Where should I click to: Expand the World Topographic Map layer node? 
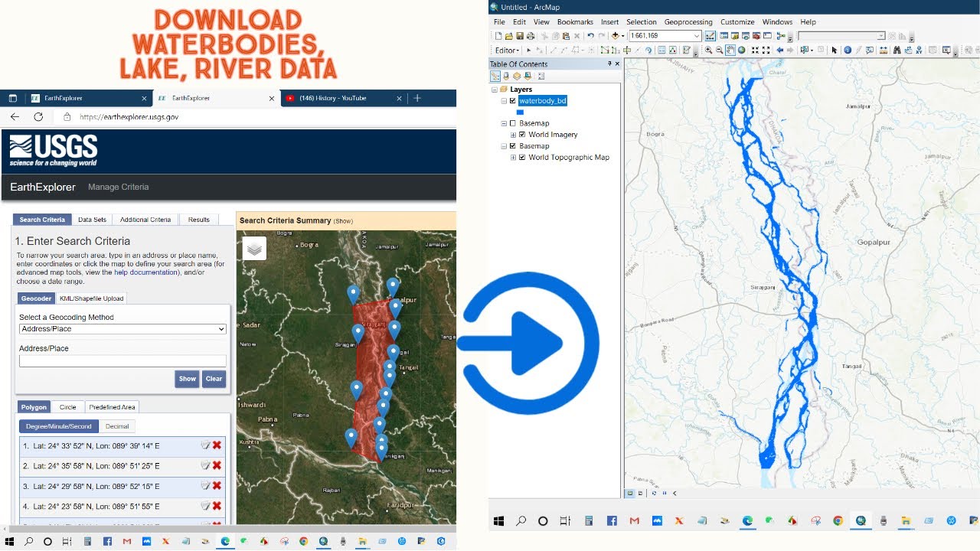[x=514, y=158]
